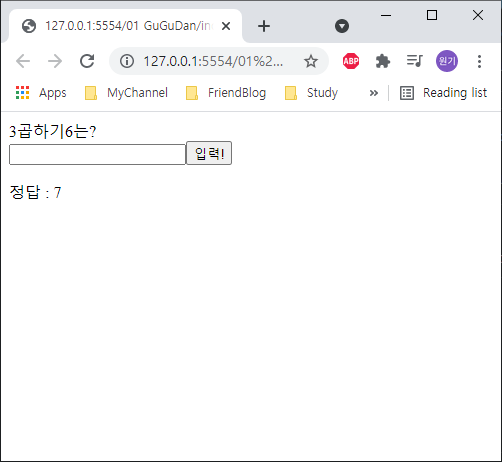Close the browser window
502x462 pixels.
(x=478, y=15)
